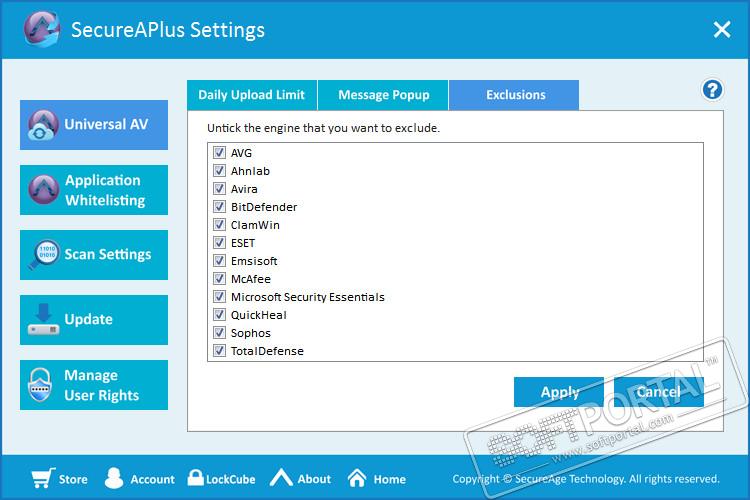
Task: Click the About arrow logo icon
Action: (281, 478)
